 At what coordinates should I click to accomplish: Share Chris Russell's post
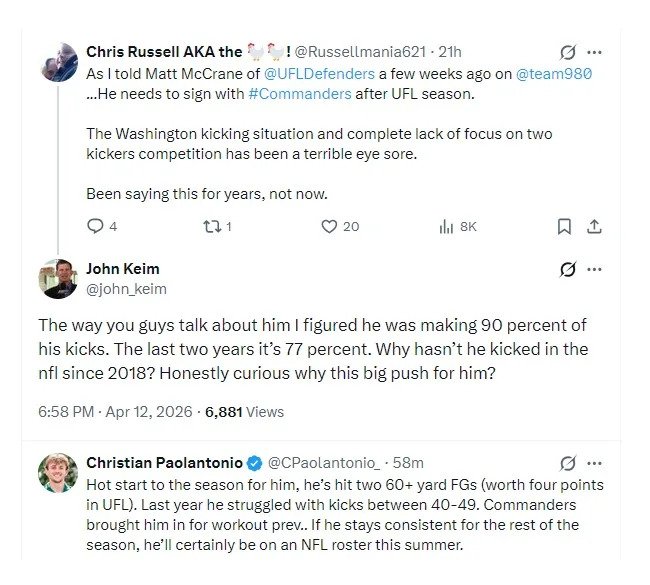pos(595,227)
